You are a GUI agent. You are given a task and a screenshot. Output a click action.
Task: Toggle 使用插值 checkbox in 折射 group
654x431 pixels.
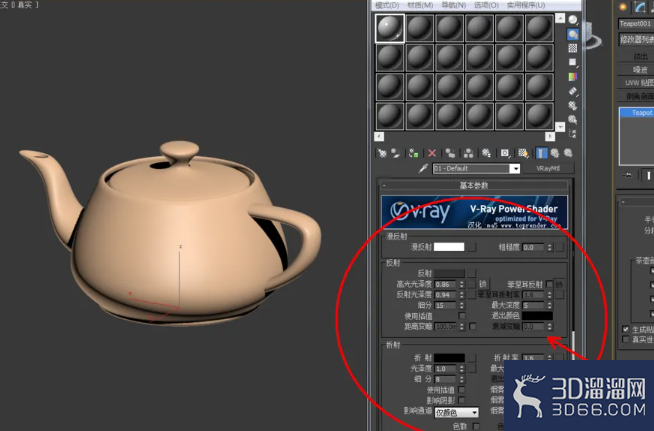(462, 390)
